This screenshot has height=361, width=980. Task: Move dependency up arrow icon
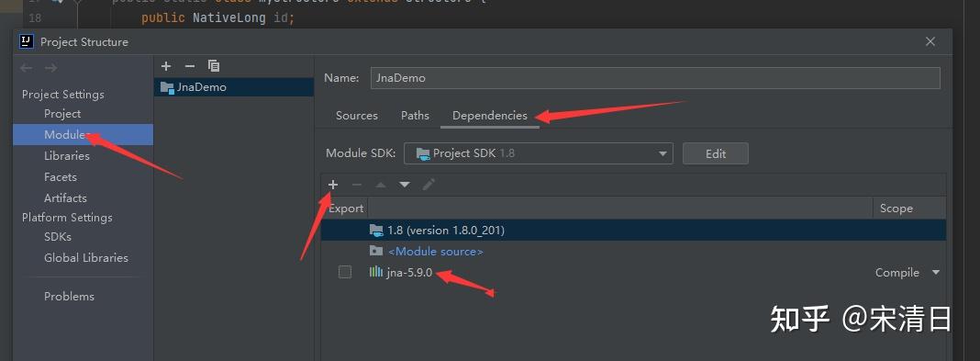point(381,185)
